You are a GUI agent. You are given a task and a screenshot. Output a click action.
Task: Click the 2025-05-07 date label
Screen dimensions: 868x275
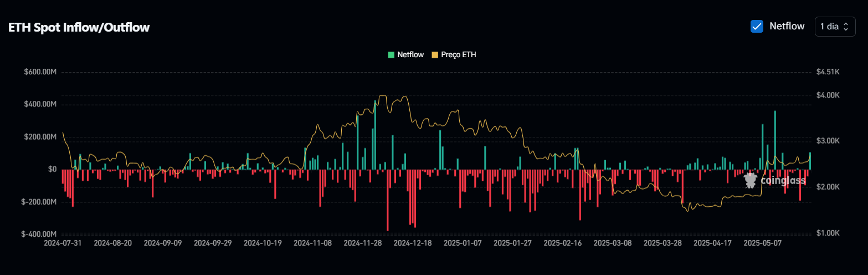762,243
